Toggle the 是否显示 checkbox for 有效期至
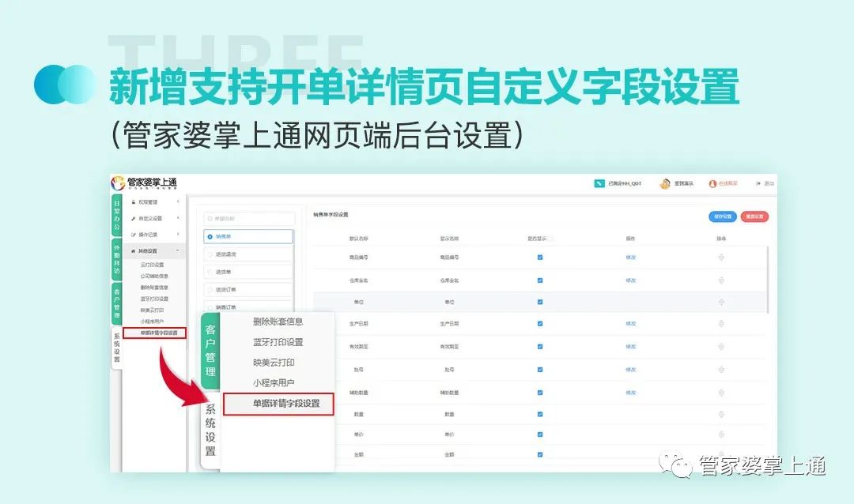Viewport: 854px width, 504px height. (540, 347)
